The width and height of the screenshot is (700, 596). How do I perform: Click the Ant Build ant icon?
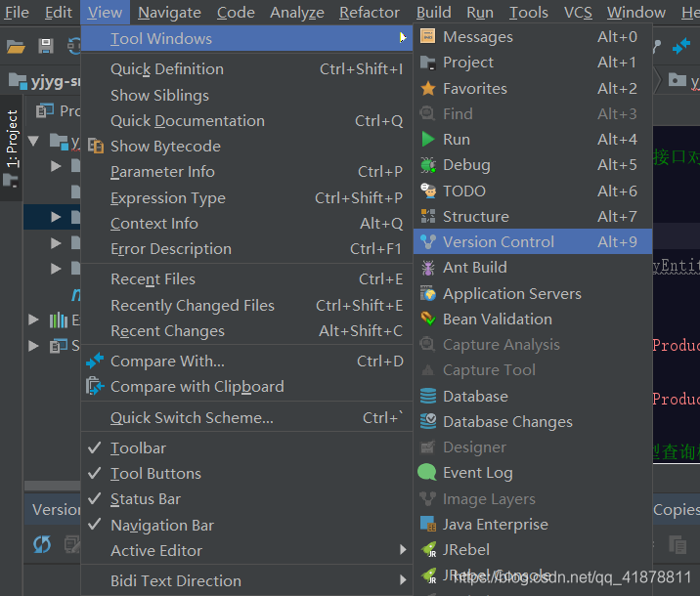(x=427, y=268)
